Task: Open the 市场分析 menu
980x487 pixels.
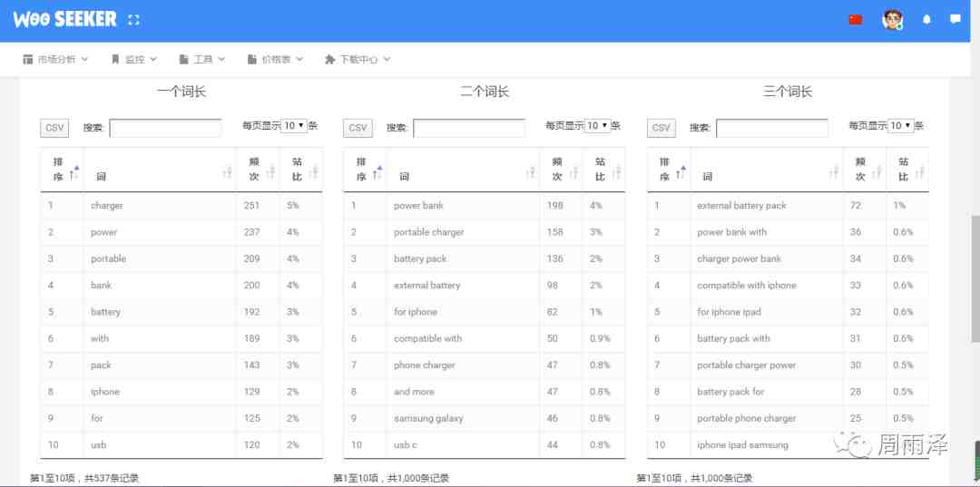Action: [55, 59]
